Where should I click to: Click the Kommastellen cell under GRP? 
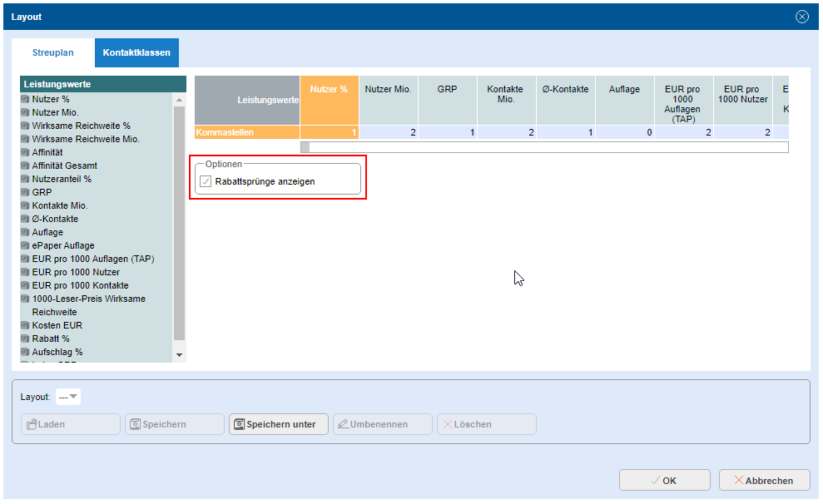[448, 133]
